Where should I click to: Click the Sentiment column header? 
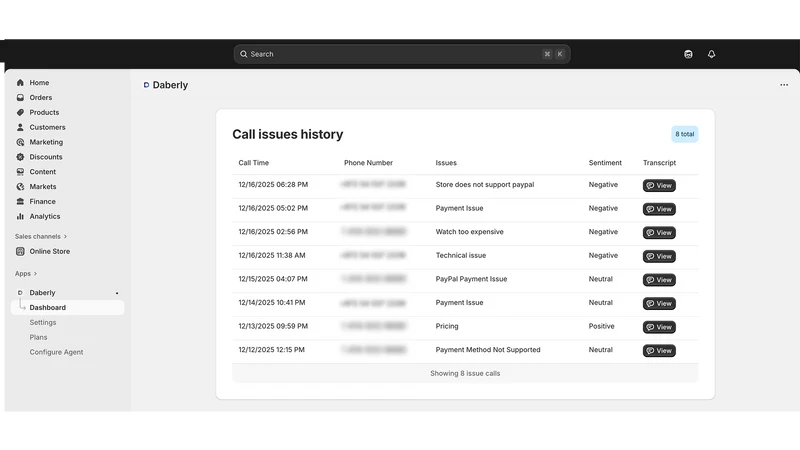point(605,163)
